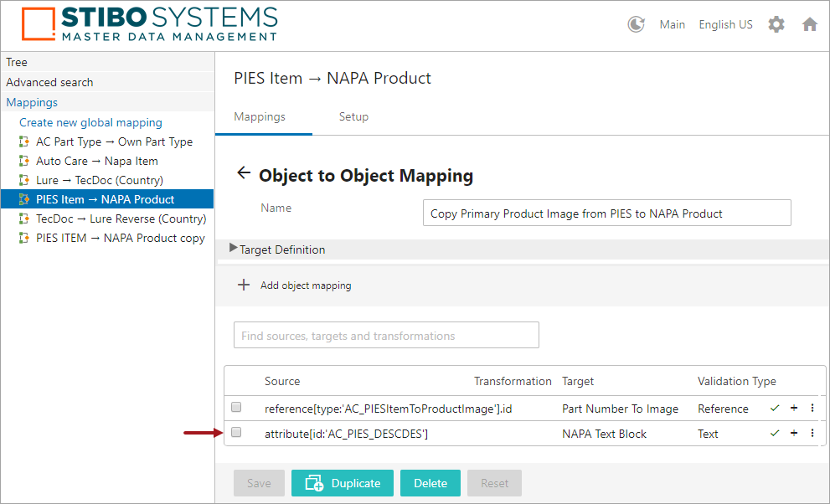Open the Main workspace selector
The width and height of the screenshot is (830, 504).
click(x=672, y=25)
